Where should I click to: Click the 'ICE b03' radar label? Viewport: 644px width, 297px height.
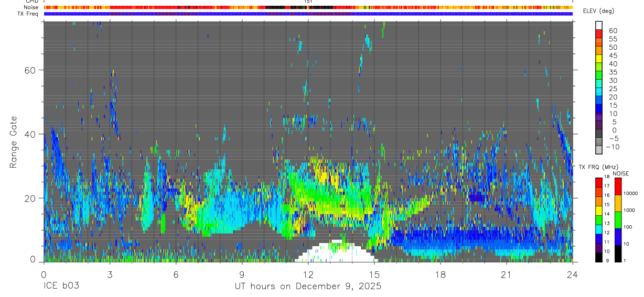[x=61, y=287]
